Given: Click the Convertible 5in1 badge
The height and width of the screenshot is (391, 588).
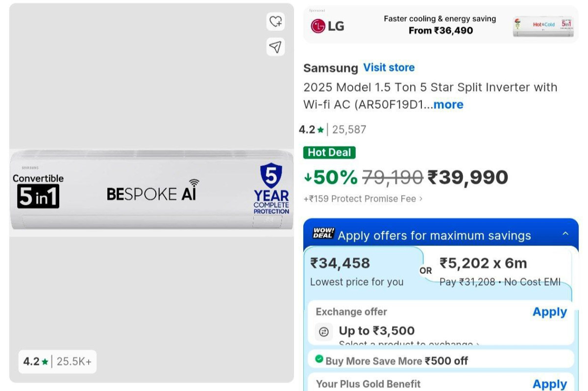Looking at the screenshot, I should point(38,191).
